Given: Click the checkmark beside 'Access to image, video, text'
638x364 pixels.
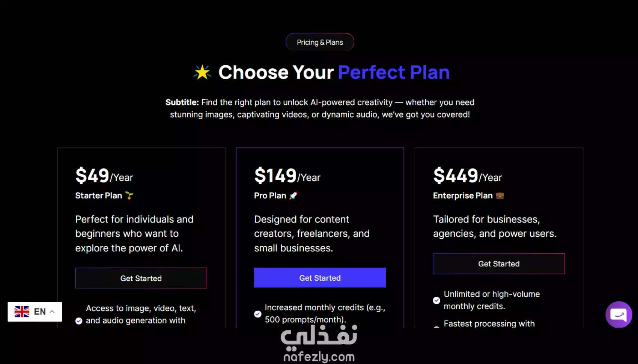Looking at the screenshot, I should coord(79,321).
